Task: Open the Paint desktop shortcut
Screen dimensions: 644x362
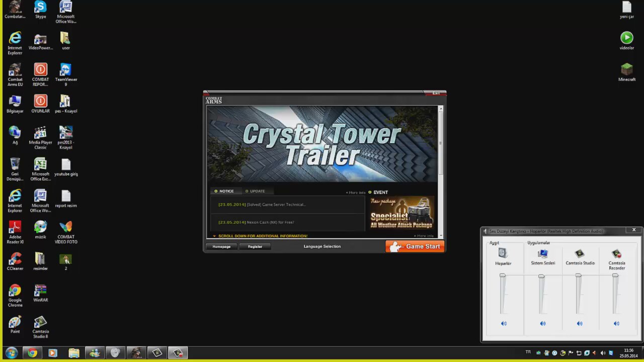Action: pos(15,325)
